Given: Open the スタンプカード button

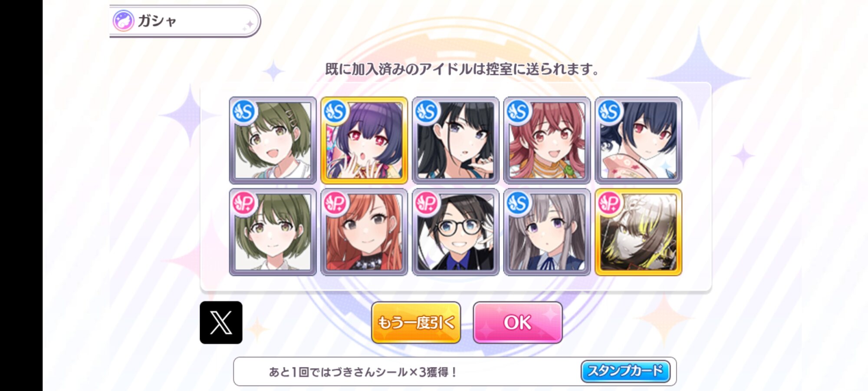Looking at the screenshot, I should [625, 371].
